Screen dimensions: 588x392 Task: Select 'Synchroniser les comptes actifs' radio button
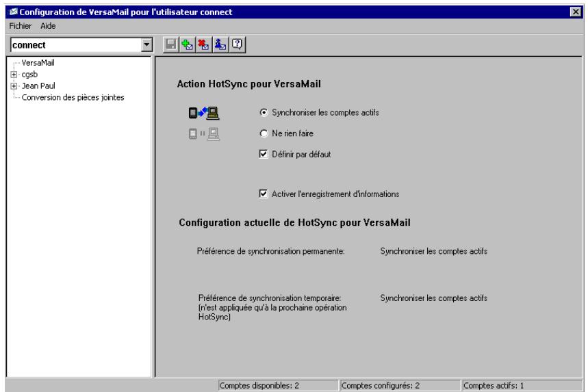tap(264, 112)
